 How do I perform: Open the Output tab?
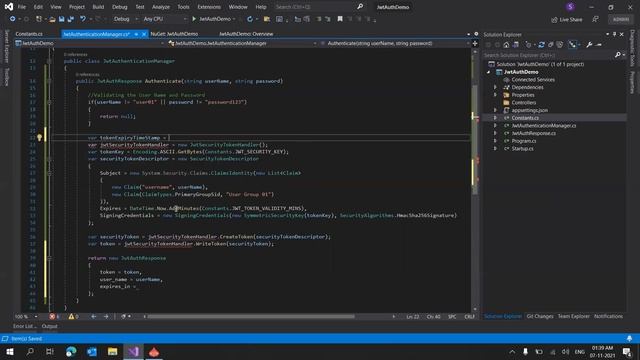tap(49, 326)
